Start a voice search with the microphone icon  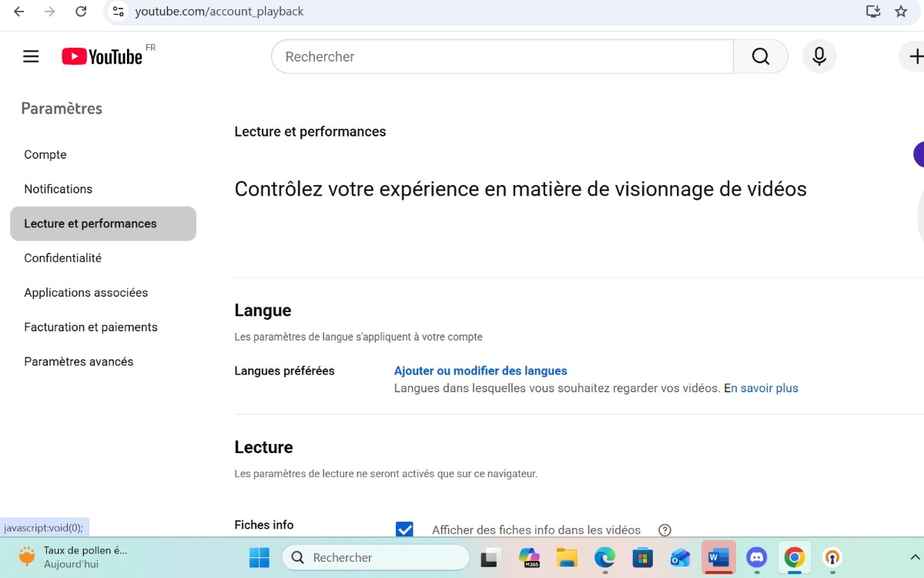819,56
